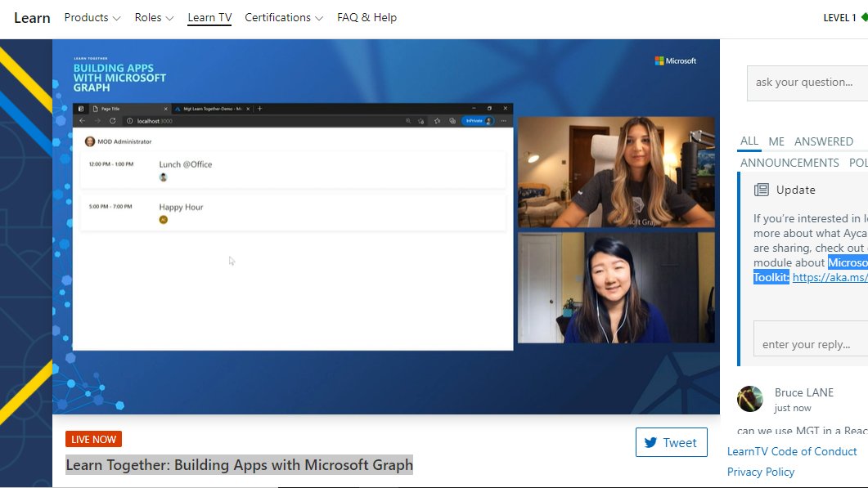The height and width of the screenshot is (488, 868).
Task: Switch to the ANSWERED tab
Action: point(823,141)
